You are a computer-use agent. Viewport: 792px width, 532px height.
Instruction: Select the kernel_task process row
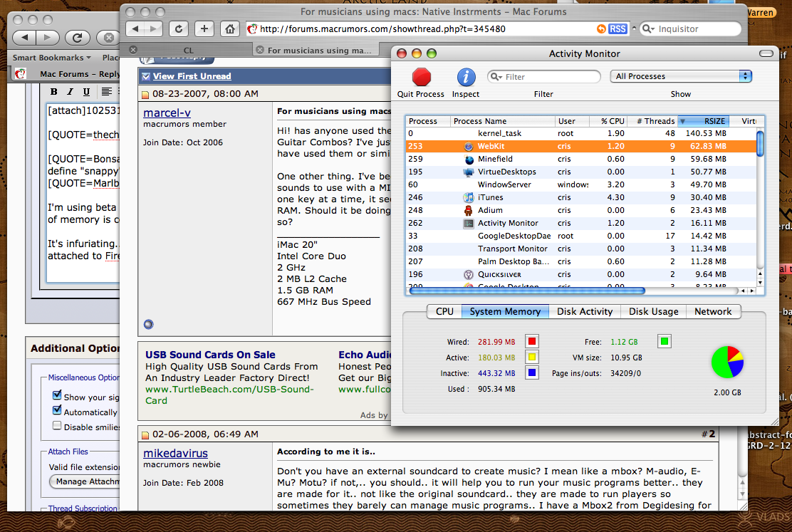pyautogui.click(x=581, y=133)
